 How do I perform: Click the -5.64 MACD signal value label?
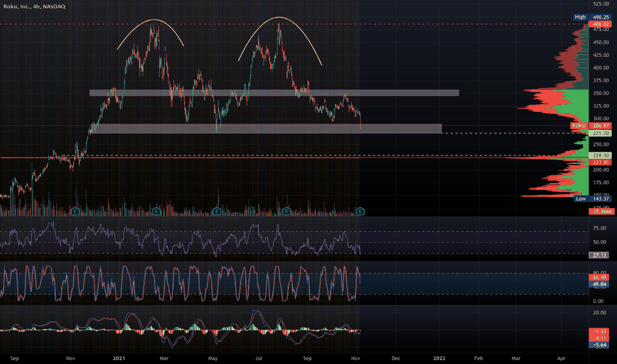(598, 345)
